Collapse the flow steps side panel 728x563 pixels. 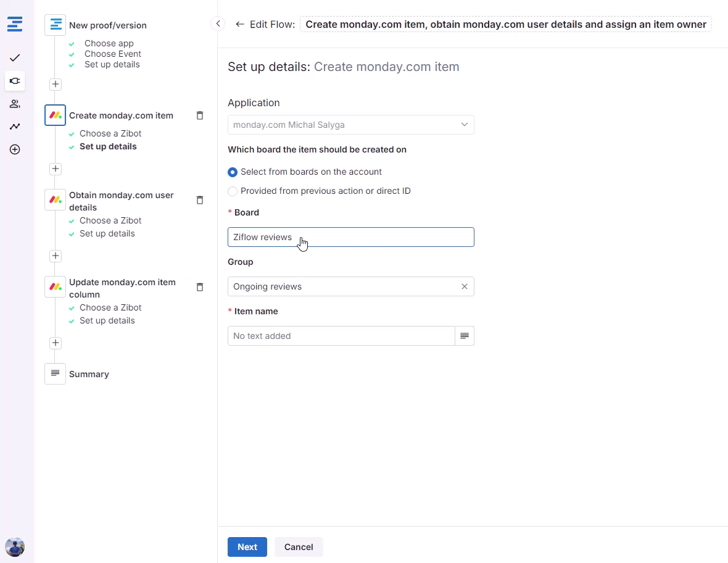coord(218,23)
